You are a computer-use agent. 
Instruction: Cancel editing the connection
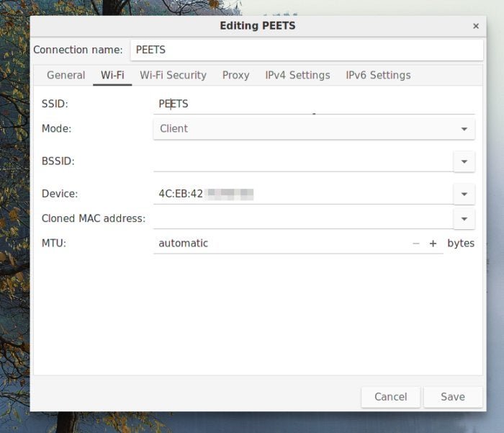coord(390,397)
